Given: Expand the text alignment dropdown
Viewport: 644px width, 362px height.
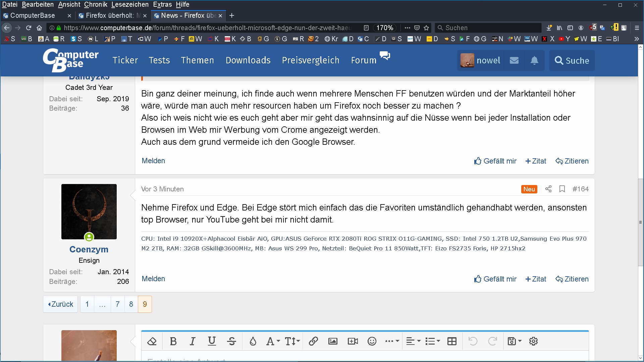Looking at the screenshot, I should [x=413, y=341].
